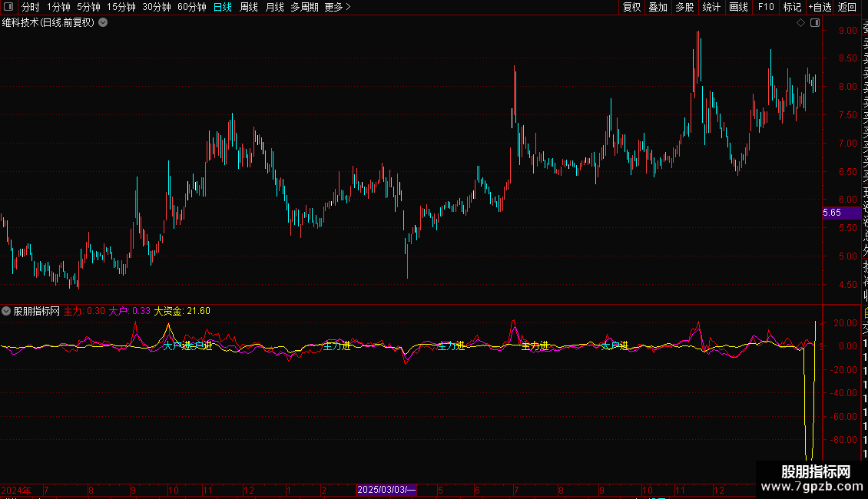
Task: Click the 大户: 0.33 indicator value
Action: point(130,311)
